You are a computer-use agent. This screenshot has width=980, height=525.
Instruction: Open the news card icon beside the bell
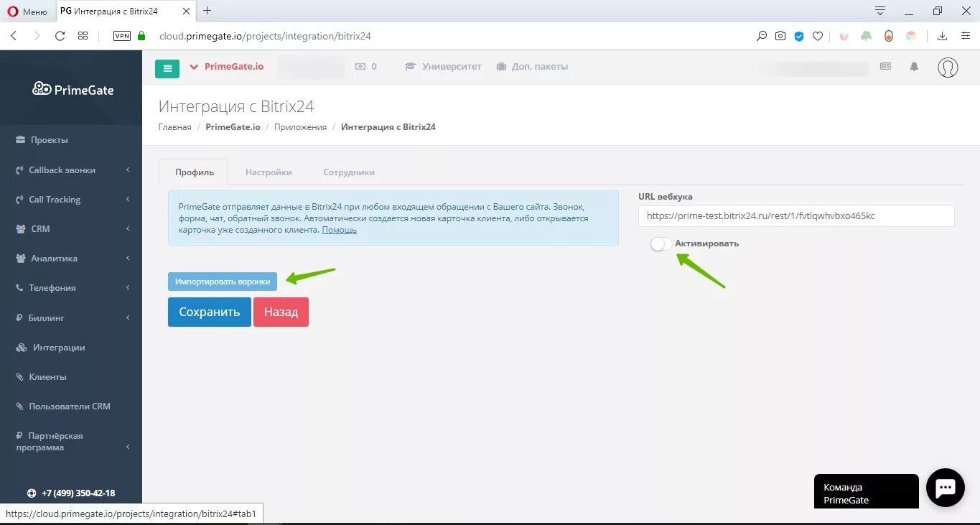[885, 66]
